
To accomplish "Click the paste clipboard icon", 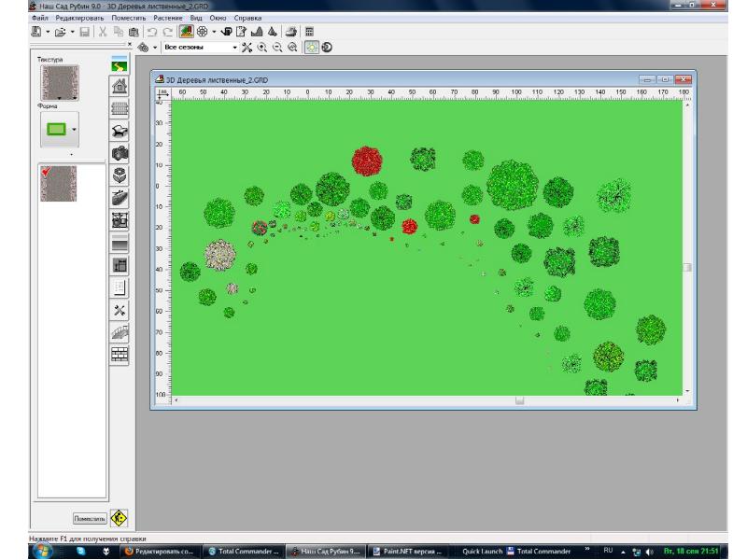I will (x=134, y=32).
